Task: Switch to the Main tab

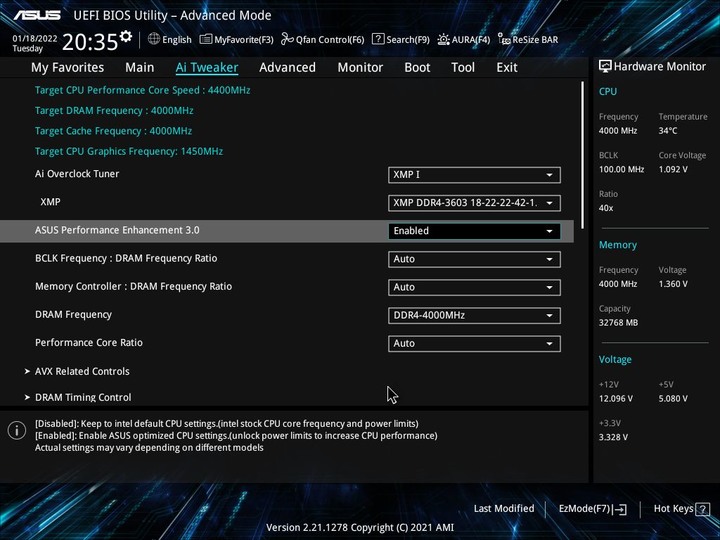Action: coord(140,68)
